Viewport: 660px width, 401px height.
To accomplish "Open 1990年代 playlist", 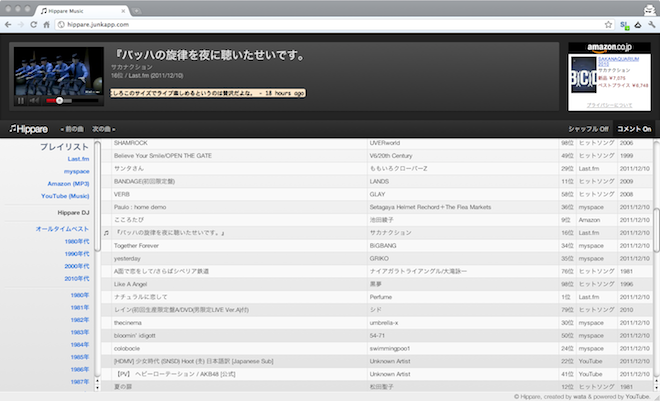I will click(x=77, y=254).
